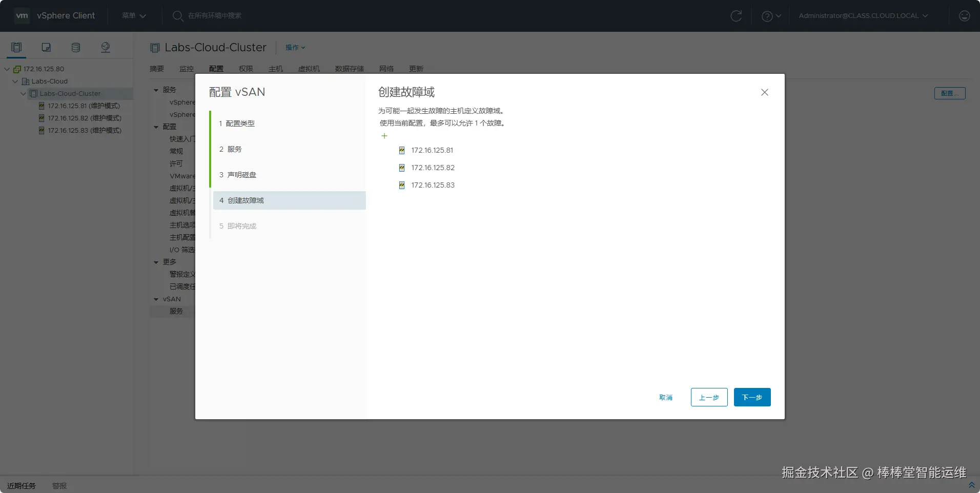Screen dimensions: 980x493
Task: Click the search magnifier icon in the header
Action: (178, 16)
